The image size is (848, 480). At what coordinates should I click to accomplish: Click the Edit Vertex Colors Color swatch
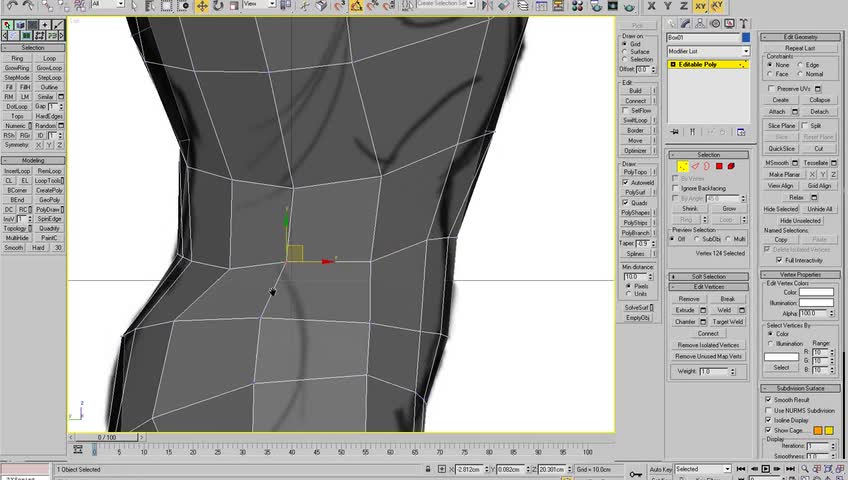[x=816, y=292]
